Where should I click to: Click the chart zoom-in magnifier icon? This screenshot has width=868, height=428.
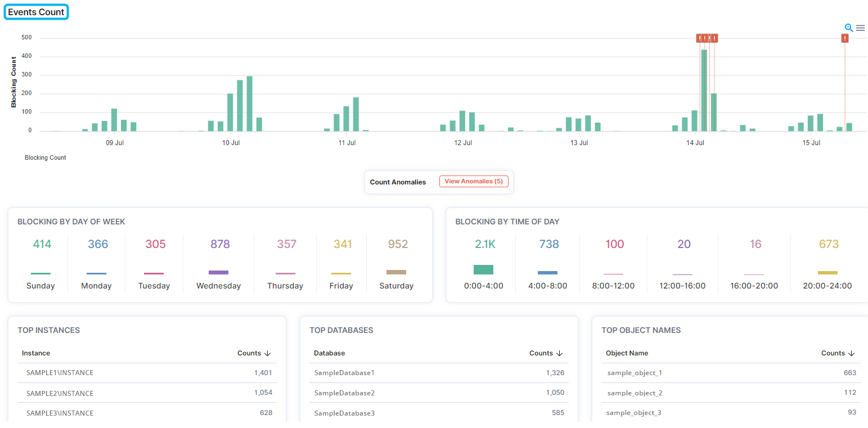pos(849,28)
